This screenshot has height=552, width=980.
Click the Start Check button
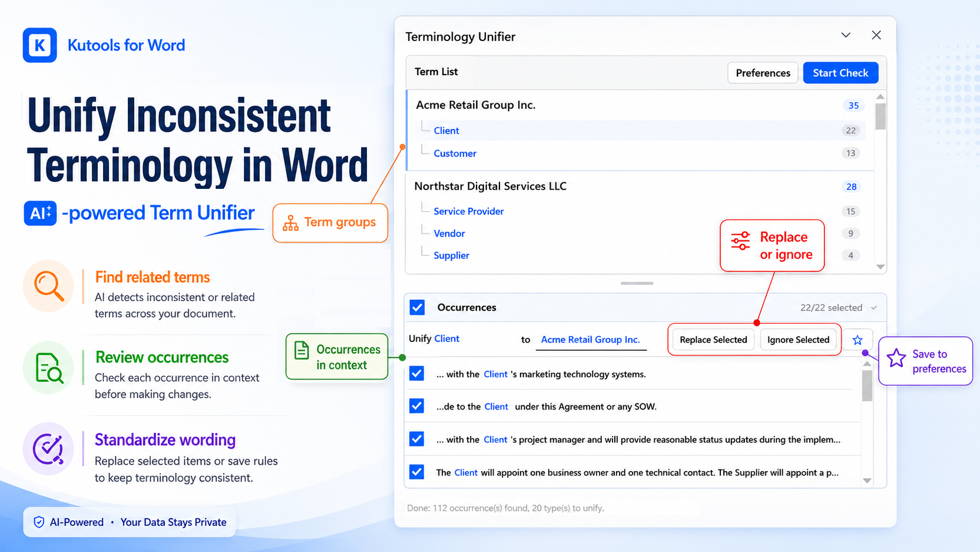click(841, 73)
